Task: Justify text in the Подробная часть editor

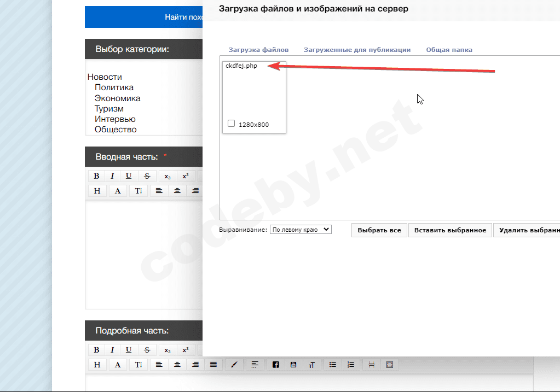Action: [x=213, y=365]
